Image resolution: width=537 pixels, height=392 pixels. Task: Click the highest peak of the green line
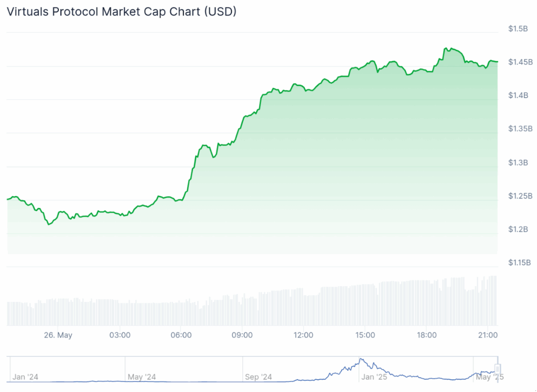point(445,48)
